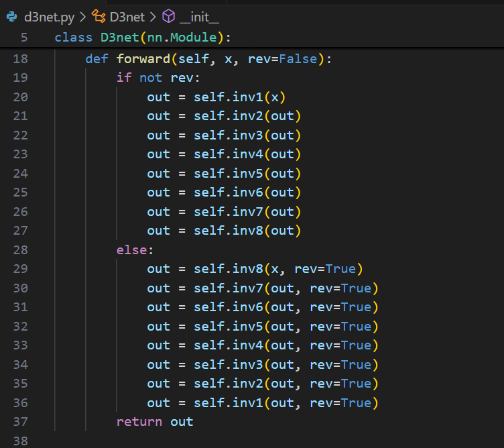
Task: Click 'self.inv8(out)' on line 27
Action: tap(247, 231)
